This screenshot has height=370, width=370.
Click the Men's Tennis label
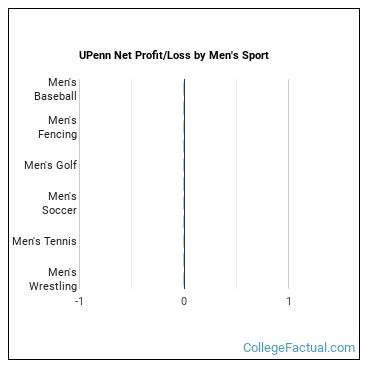[x=44, y=241]
